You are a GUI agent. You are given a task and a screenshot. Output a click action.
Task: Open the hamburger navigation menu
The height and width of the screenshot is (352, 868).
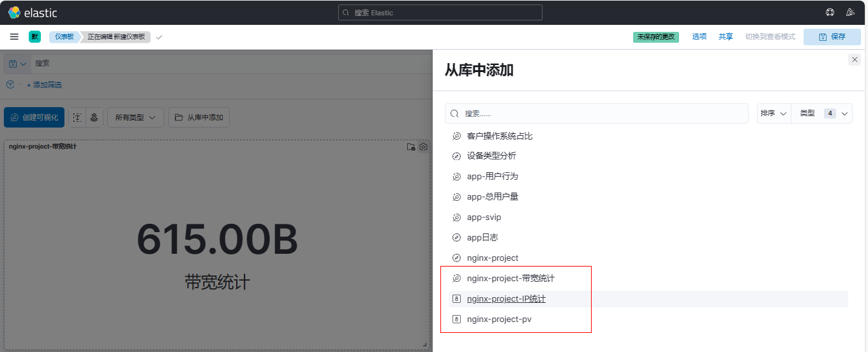pos(14,37)
